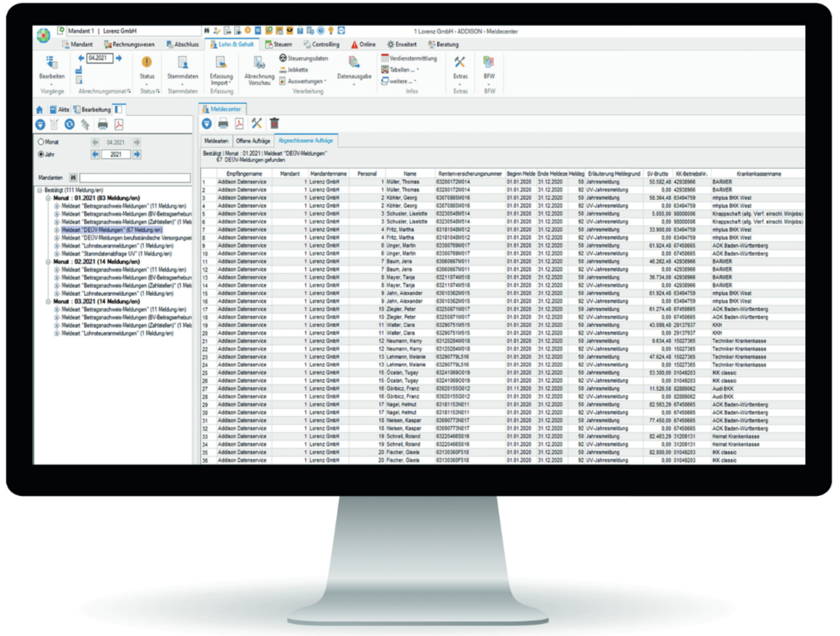Select the Monat radio button
840x636 pixels.
pos(41,142)
